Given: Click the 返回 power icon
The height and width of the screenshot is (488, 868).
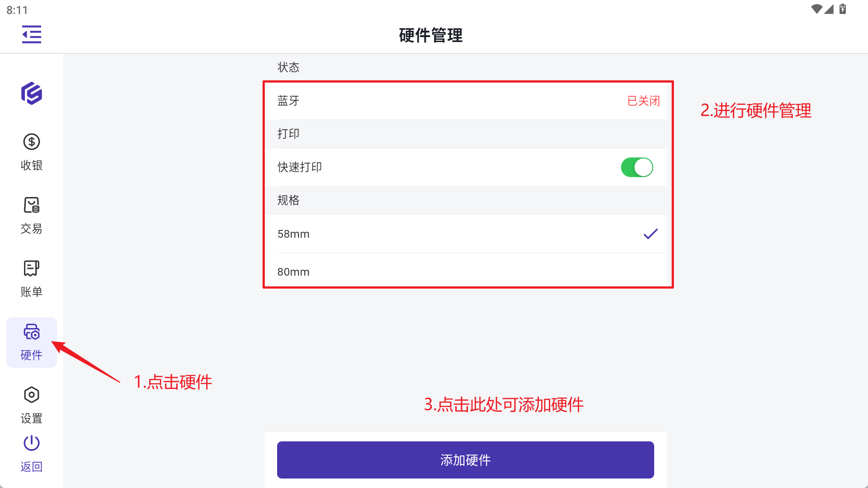Looking at the screenshot, I should [x=32, y=443].
